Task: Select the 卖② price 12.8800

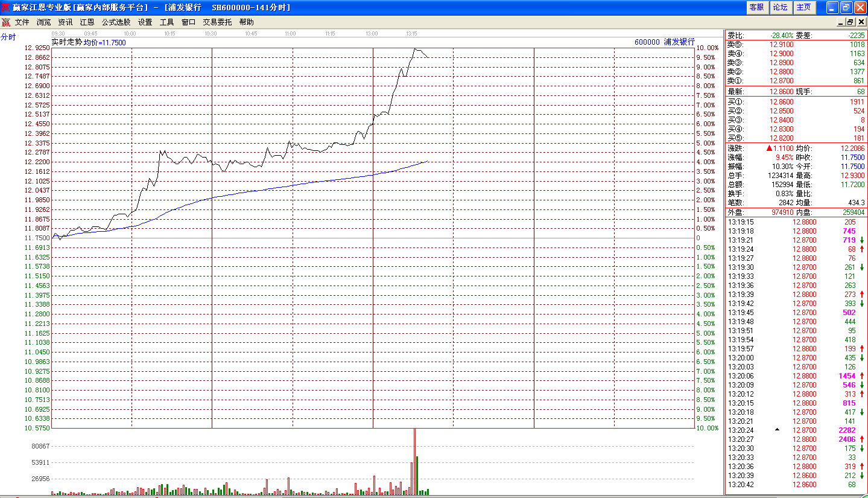Action: (781, 72)
